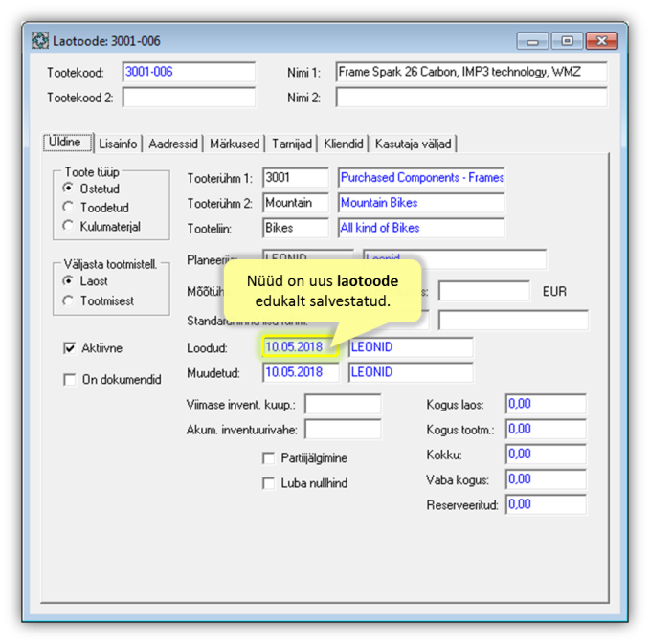Click the All kind of Bikes field
Screen dimensions: 650x644
coord(421,228)
